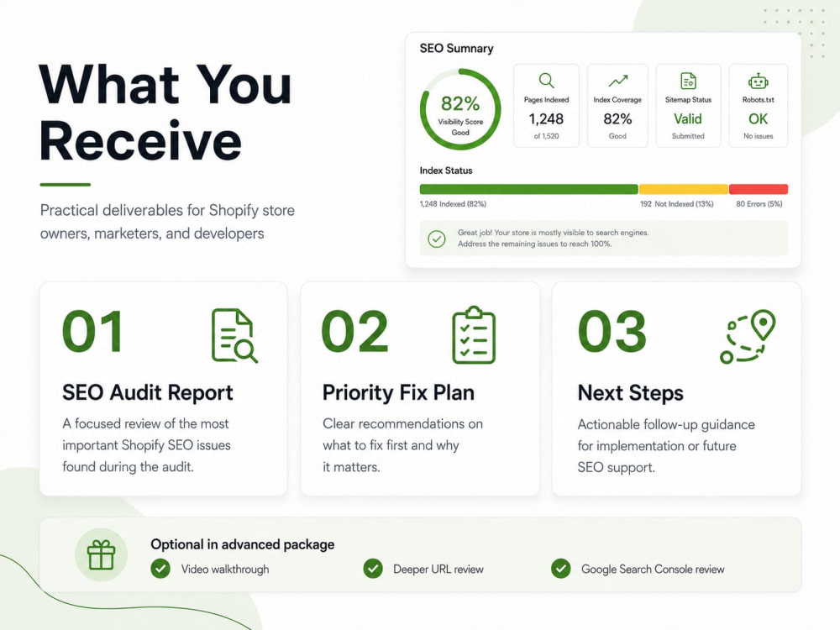This screenshot has width=840, height=630.
Task: Click the 'Optional in advanced package' heading
Action: click(242, 544)
